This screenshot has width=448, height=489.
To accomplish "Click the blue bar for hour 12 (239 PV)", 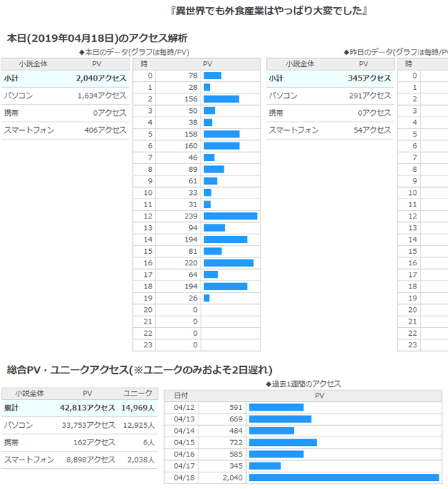I will (231, 216).
